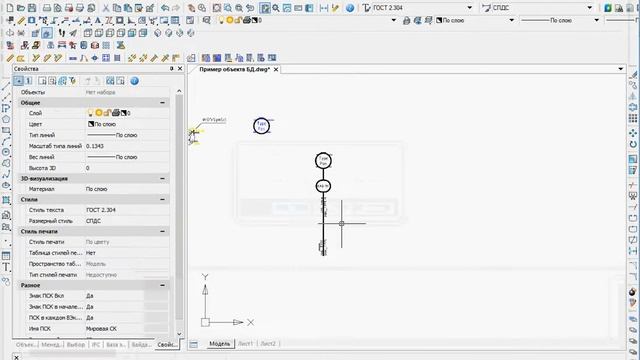Toggle the highlighted pan button in top toolbar

265,8
